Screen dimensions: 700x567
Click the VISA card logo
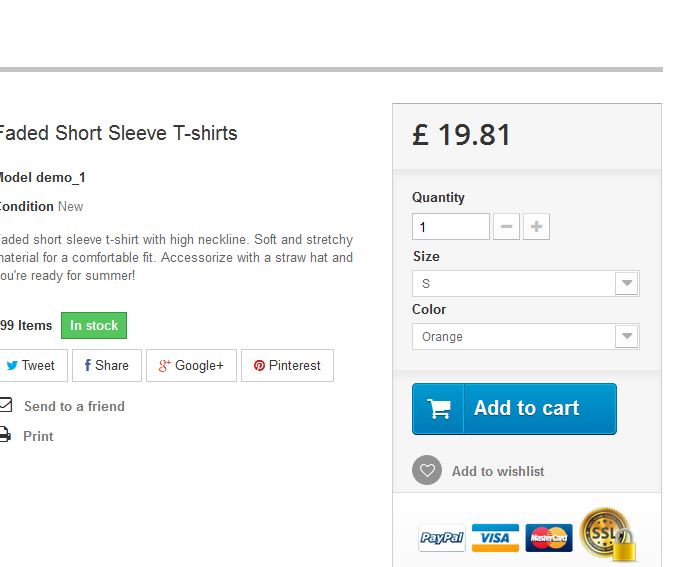[x=495, y=538]
